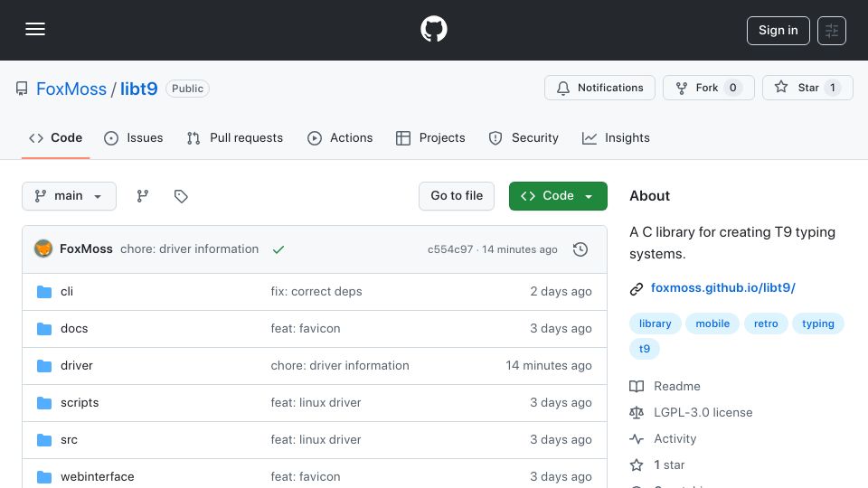
Task: Open the cli folder
Action: [67, 292]
